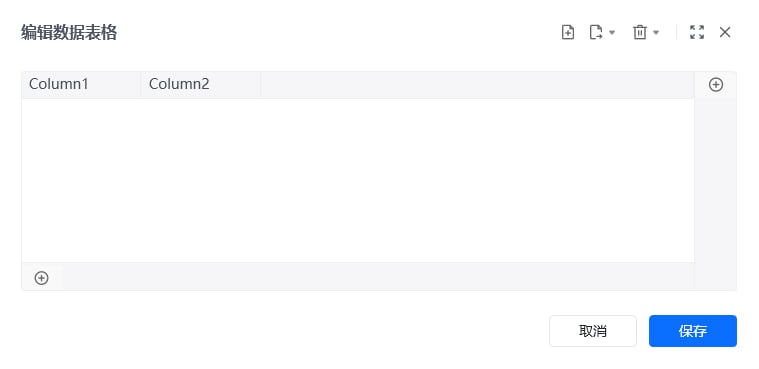Viewport: 759px width, 369px height.
Task: Click the blue 保存 button
Action: tap(693, 331)
